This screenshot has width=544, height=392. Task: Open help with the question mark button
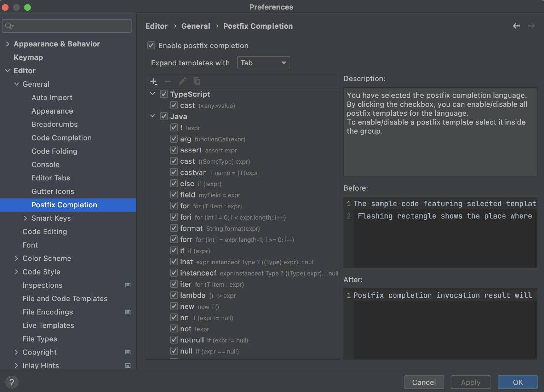pyautogui.click(x=12, y=382)
